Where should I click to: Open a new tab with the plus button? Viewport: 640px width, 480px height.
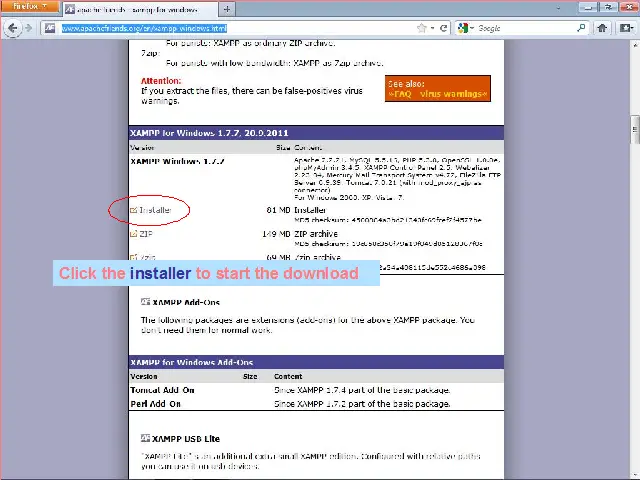click(x=227, y=9)
